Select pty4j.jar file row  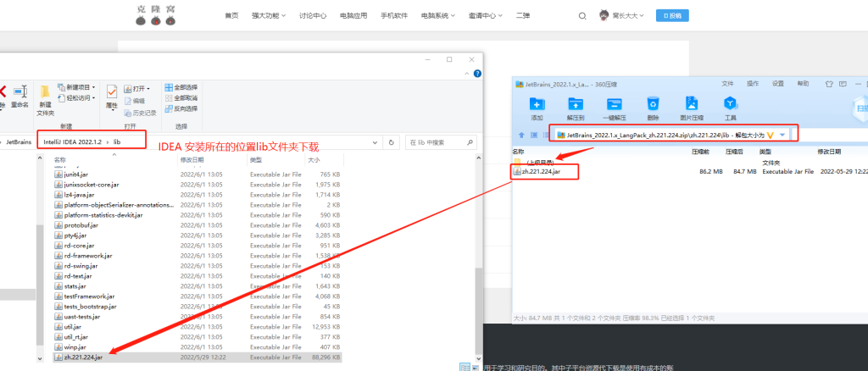click(x=198, y=235)
